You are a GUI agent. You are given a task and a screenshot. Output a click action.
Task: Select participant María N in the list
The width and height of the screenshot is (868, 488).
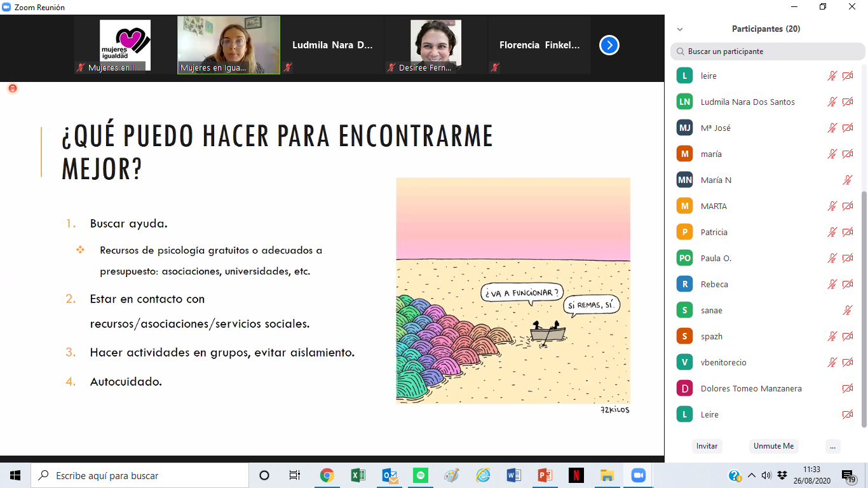coord(765,180)
